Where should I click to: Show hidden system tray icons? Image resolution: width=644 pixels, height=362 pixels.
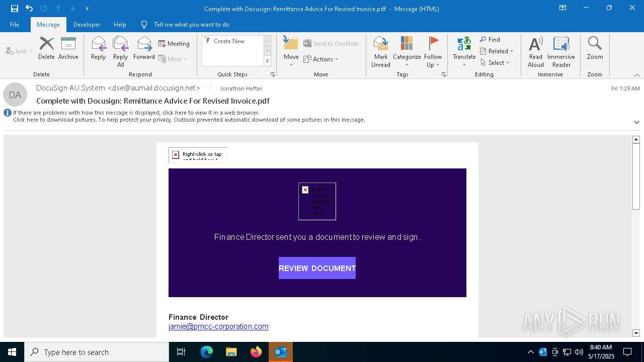(530, 352)
